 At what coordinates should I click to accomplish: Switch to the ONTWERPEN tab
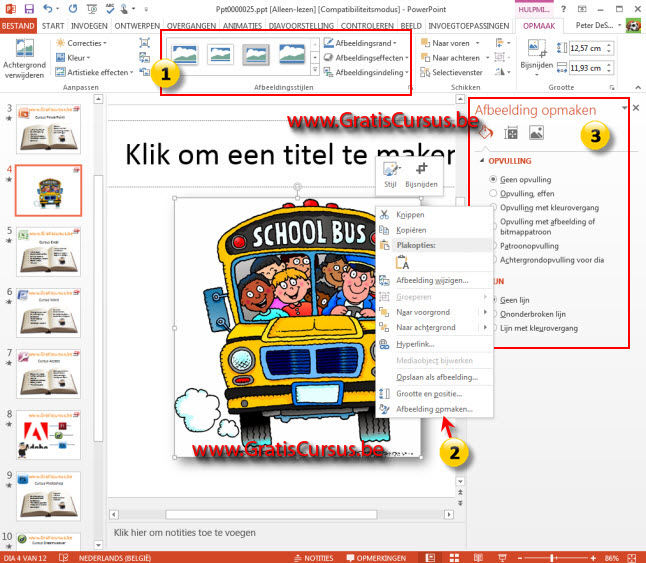(x=137, y=26)
